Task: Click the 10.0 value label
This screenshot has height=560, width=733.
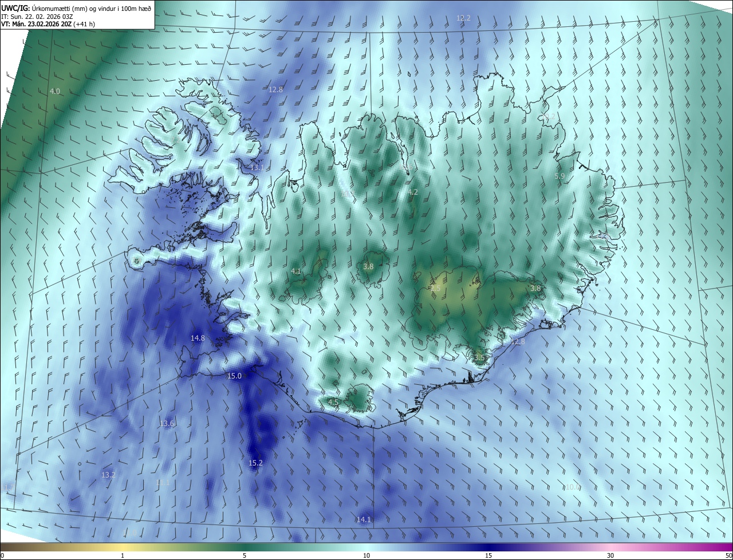Action: 573,487
